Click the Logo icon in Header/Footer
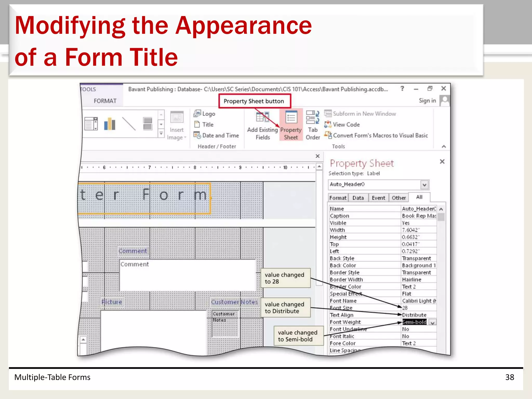Screen dimensions: 532x399 pos(197,114)
